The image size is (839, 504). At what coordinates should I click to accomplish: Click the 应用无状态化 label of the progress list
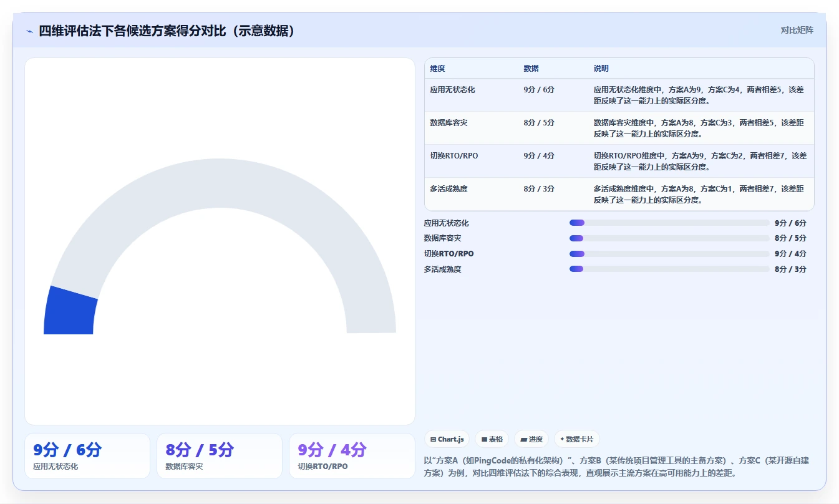tap(446, 223)
